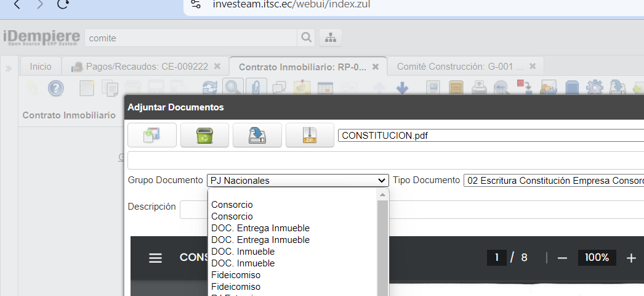Toggle the PDF viewer hamburger sidebar menu

tap(156, 258)
